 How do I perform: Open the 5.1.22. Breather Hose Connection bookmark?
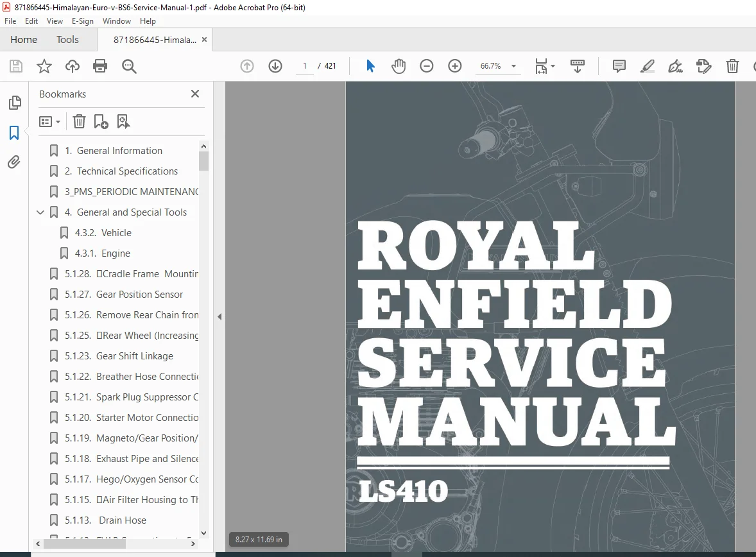click(x=132, y=377)
